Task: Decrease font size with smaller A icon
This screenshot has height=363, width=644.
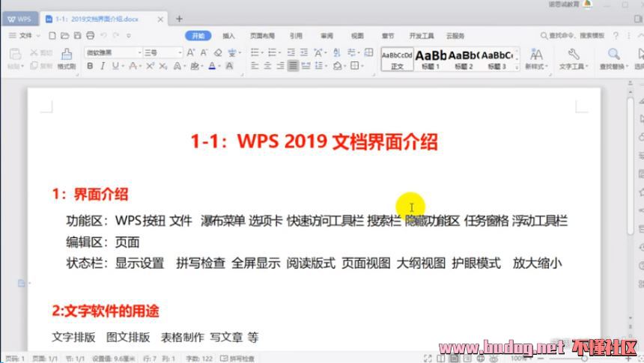Action: [x=204, y=52]
